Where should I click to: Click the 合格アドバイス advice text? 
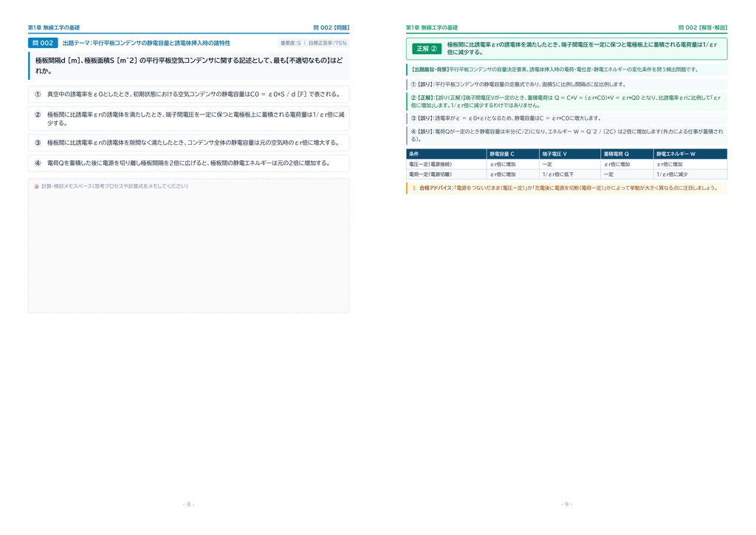[x=568, y=188]
